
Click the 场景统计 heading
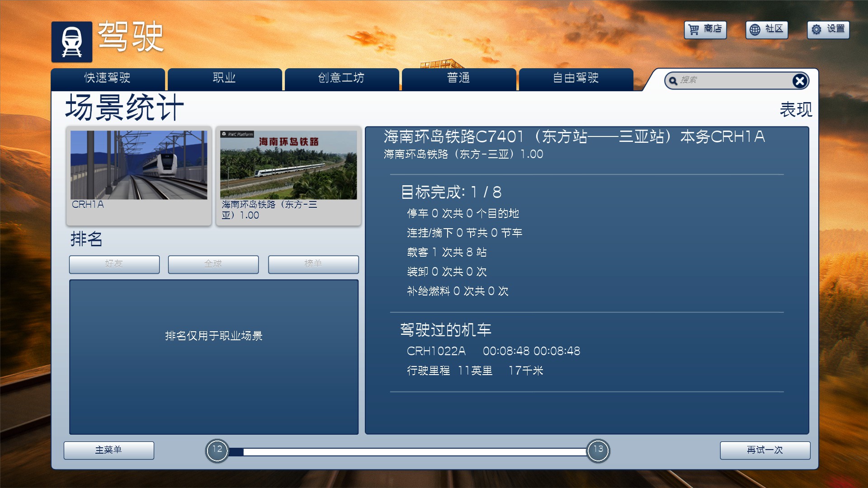click(x=125, y=108)
